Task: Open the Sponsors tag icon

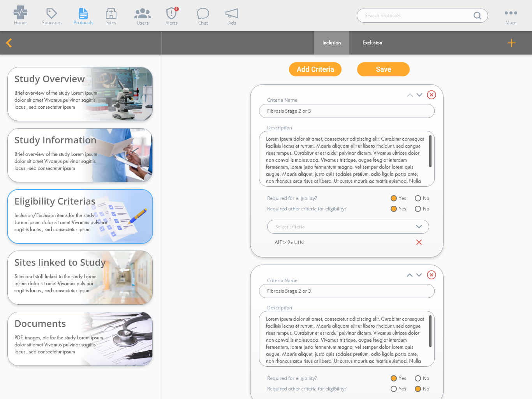Action: tap(51, 14)
